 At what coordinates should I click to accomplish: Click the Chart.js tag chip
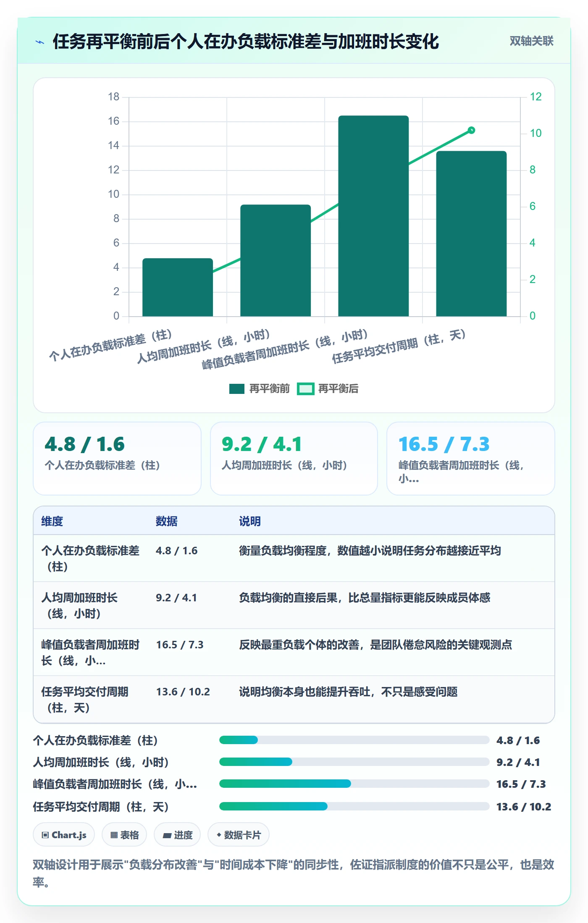click(64, 835)
